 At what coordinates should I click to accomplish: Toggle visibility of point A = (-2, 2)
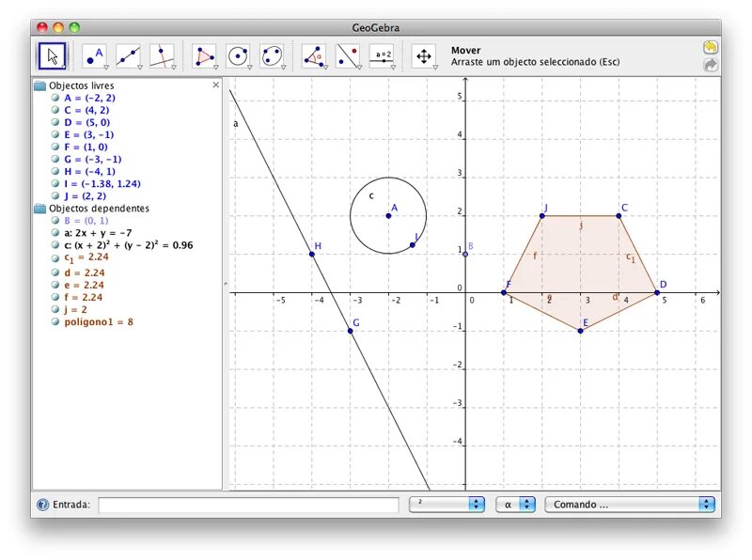click(55, 98)
